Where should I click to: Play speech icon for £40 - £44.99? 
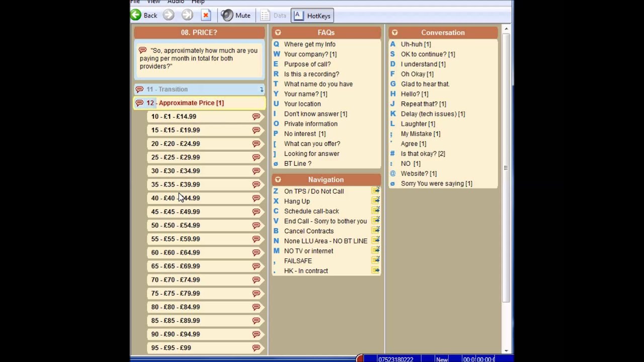(256, 198)
